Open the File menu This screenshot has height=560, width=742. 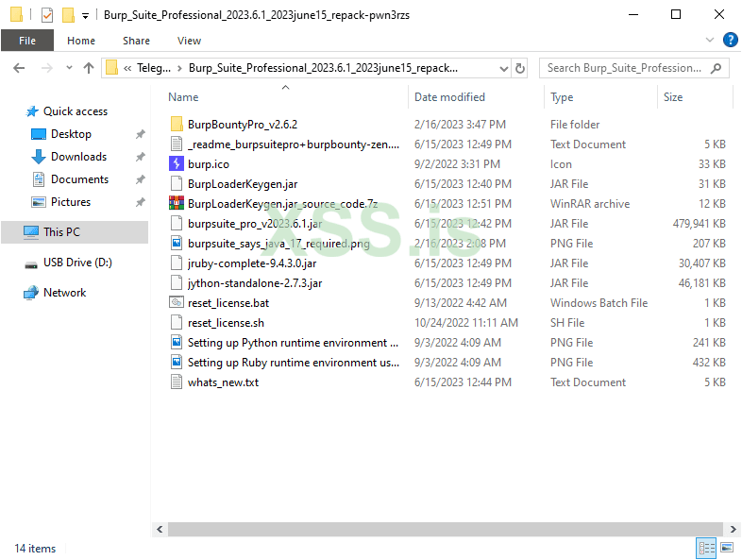[x=27, y=41]
